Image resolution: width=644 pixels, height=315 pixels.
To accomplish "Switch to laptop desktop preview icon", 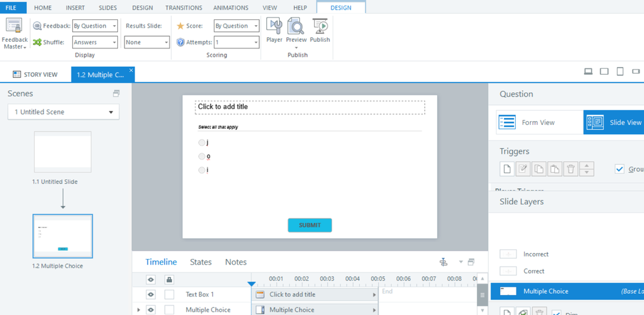I will [x=588, y=72].
